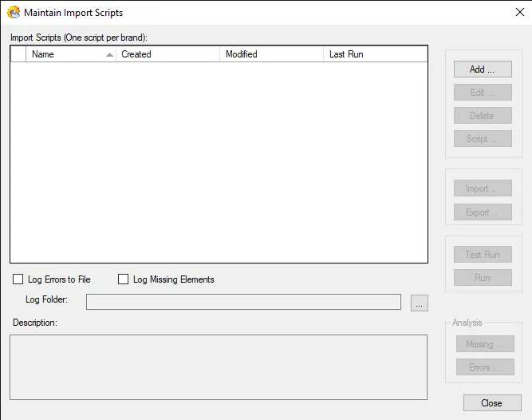Screen dimensions: 532x420
Task: Click the Test Run button
Action: click(483, 254)
